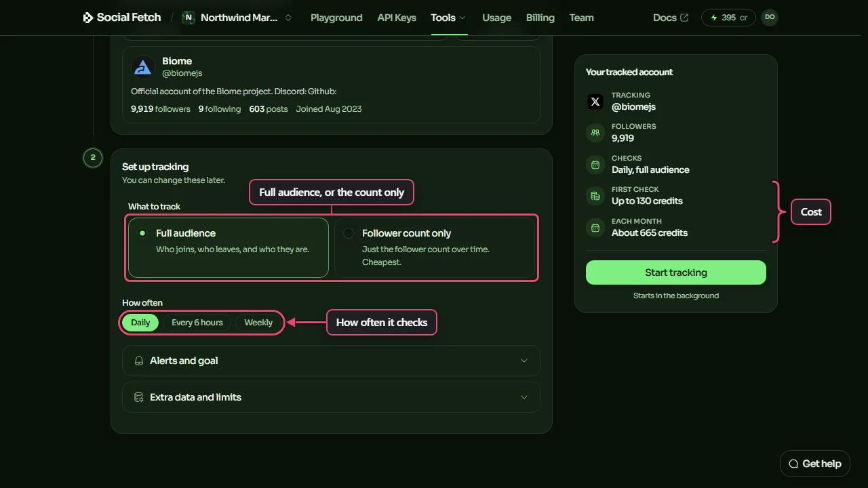Open the Northwind workspace switcher arrows
This screenshot has height=488, width=868.
tap(288, 18)
